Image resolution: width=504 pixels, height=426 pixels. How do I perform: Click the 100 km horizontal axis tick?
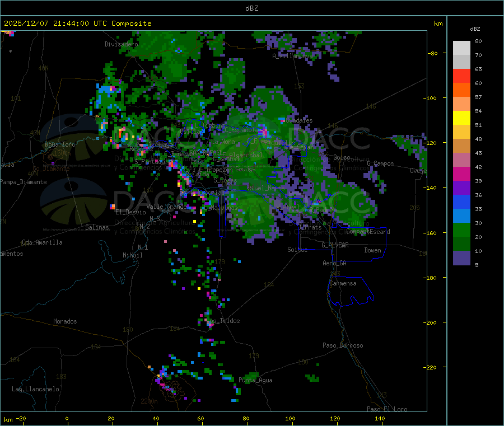tap(290, 419)
